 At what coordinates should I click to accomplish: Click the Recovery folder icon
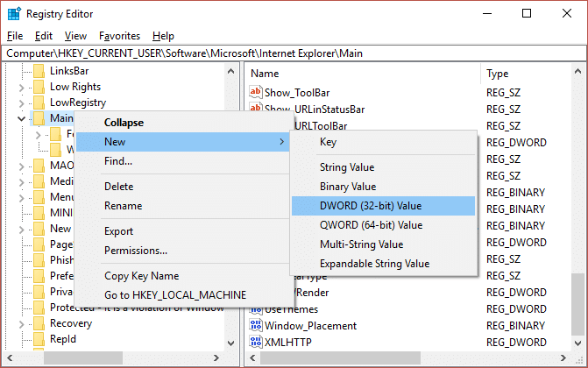[39, 323]
